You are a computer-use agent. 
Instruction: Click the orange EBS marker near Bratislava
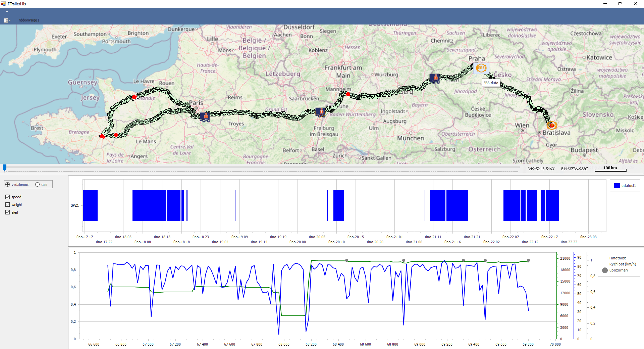(552, 125)
